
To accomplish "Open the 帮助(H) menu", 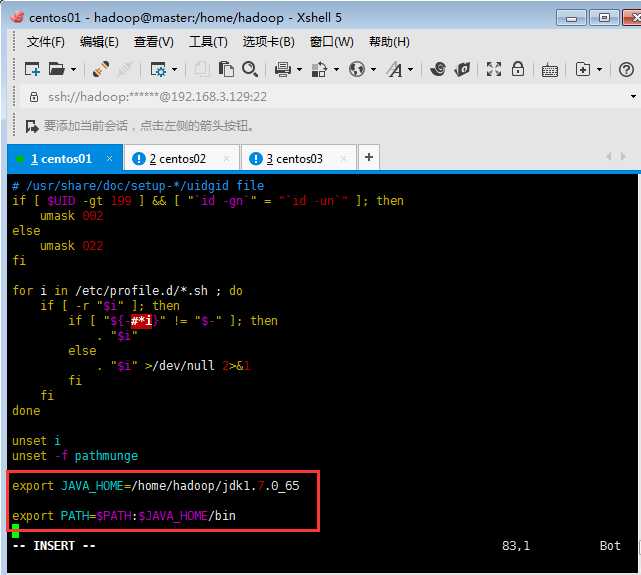I will [389, 42].
